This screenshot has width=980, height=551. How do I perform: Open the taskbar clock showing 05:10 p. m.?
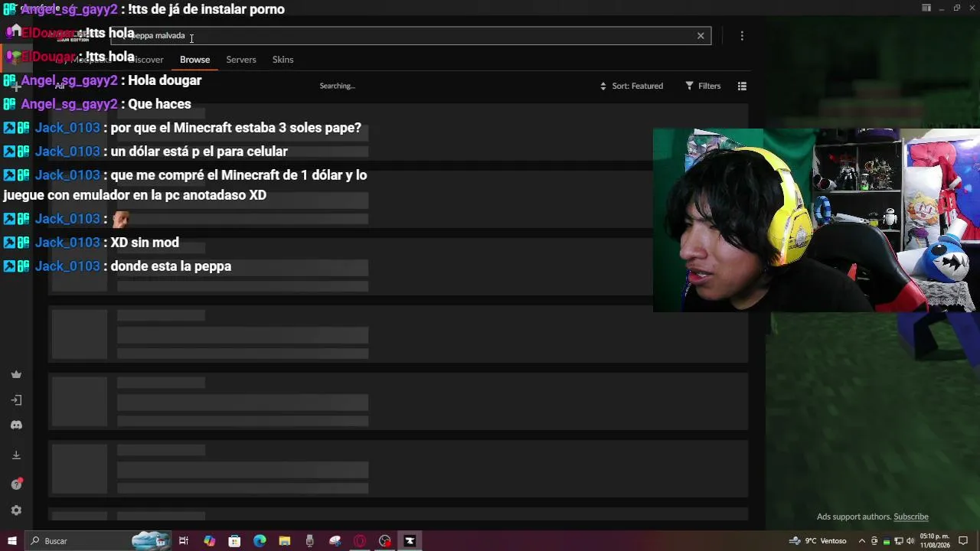pyautogui.click(x=934, y=541)
